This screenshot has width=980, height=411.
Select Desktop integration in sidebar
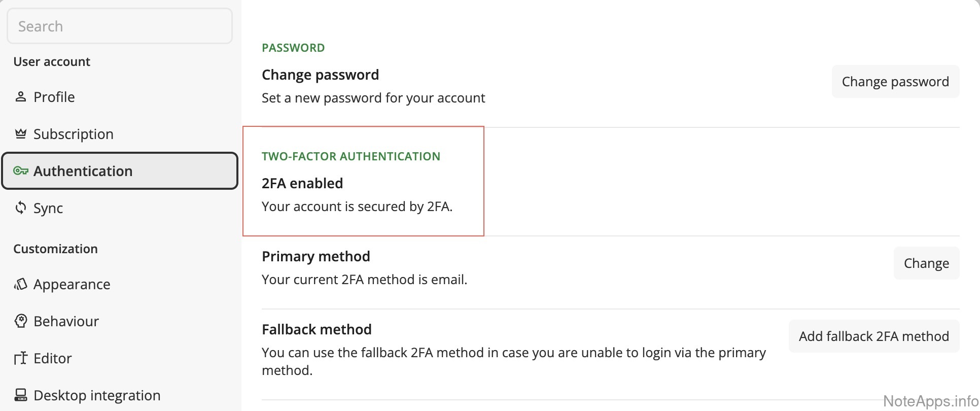click(x=96, y=395)
